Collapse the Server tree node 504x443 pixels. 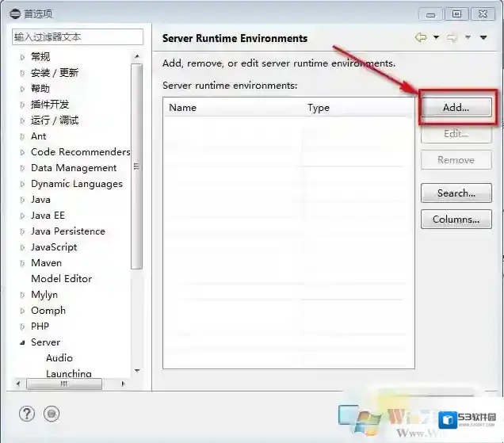tap(22, 342)
